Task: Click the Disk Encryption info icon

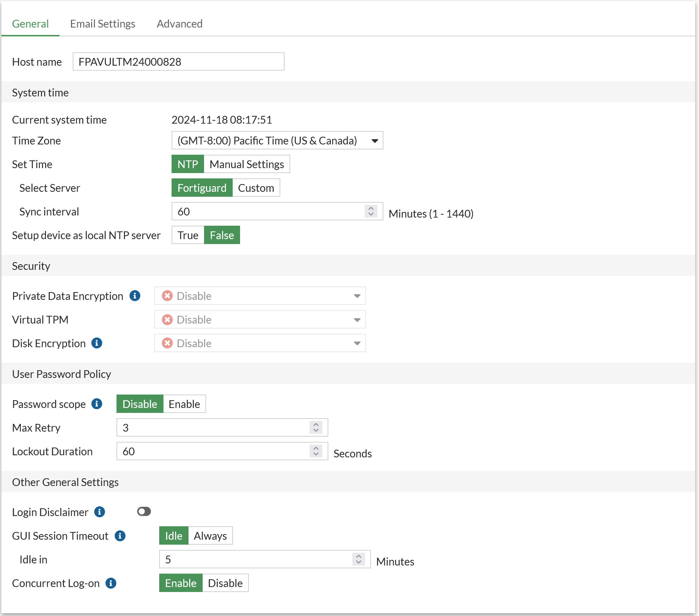Action: click(96, 343)
